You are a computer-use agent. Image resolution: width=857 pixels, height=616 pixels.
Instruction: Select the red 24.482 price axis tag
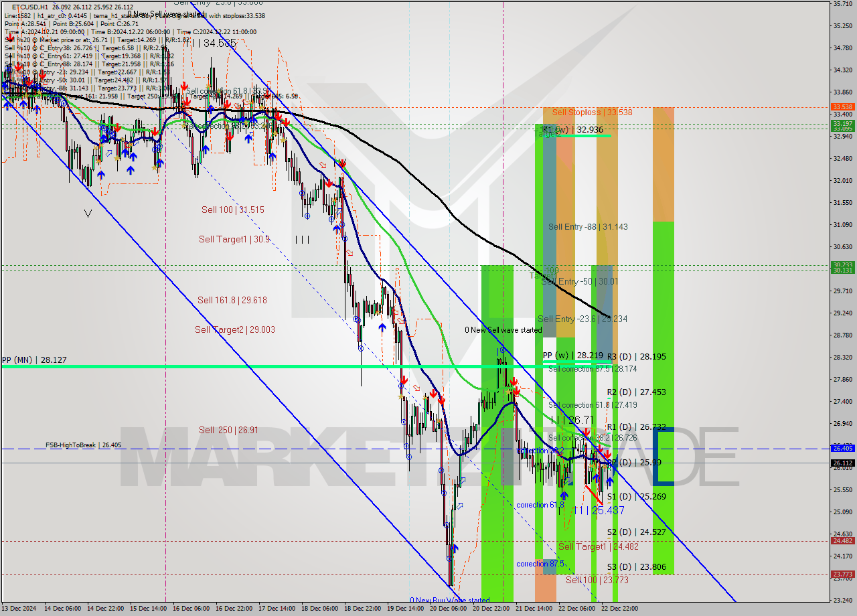coord(842,541)
